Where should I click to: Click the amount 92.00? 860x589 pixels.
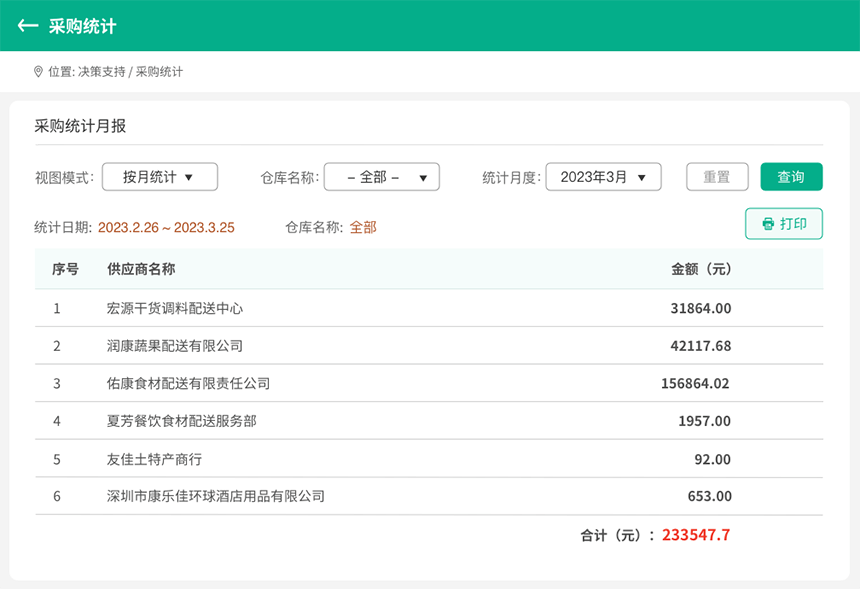coord(712,459)
